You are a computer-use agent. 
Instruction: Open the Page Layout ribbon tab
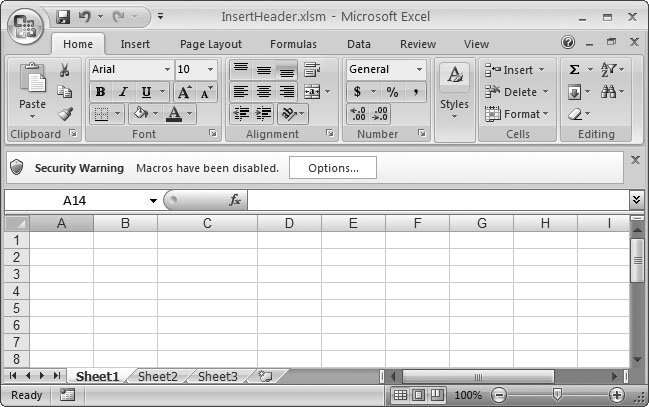click(x=210, y=44)
